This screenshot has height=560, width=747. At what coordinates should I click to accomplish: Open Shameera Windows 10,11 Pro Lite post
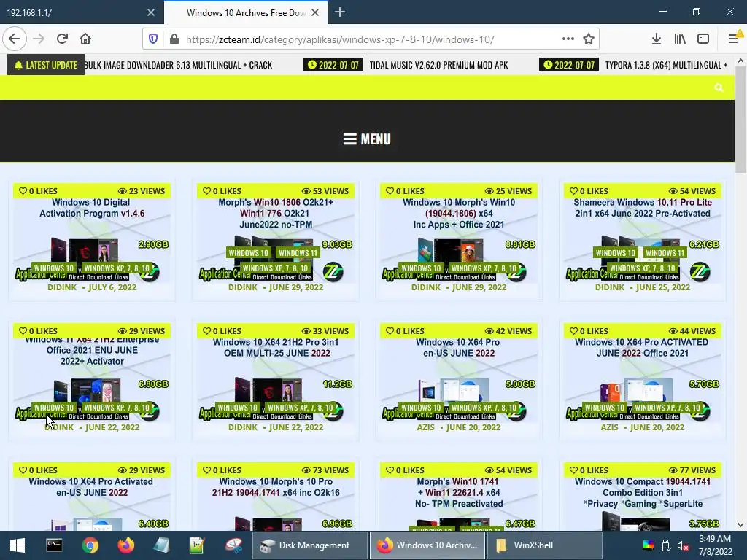click(x=643, y=208)
